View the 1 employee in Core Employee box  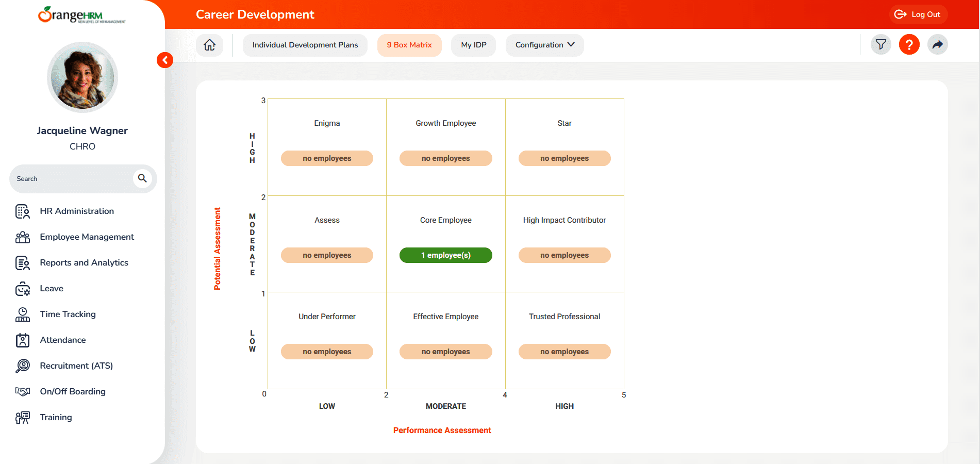[445, 255]
